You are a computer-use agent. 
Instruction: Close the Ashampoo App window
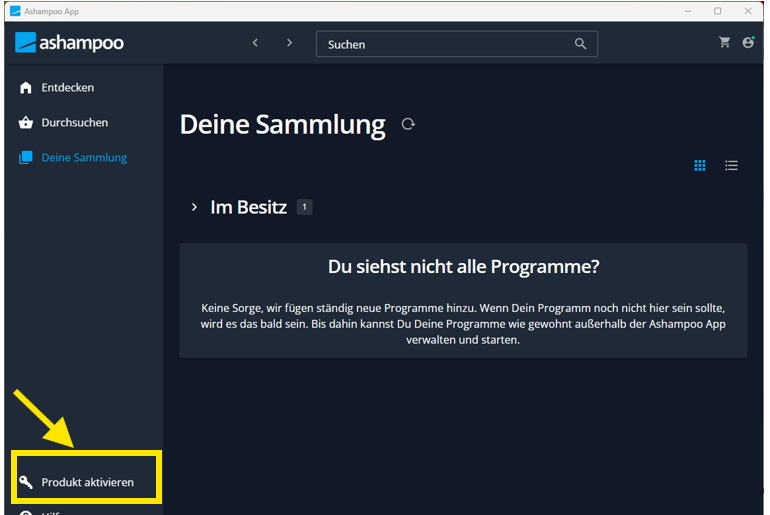point(748,11)
